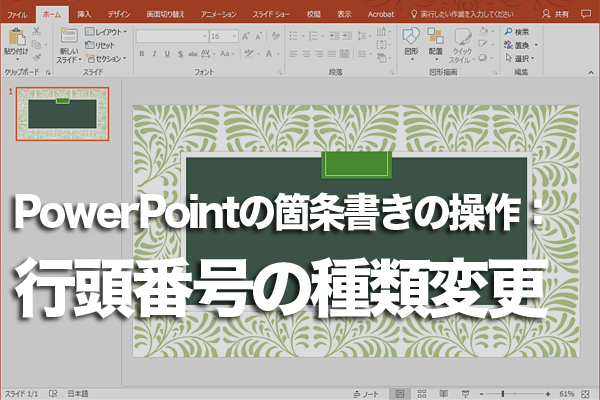The image size is (600, 400).
Task: Switch to the Insert (挿入) tab
Action: (84, 15)
